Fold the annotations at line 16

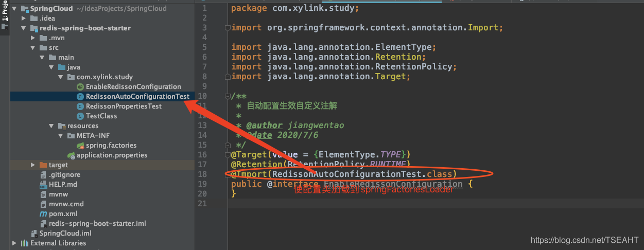[227, 155]
